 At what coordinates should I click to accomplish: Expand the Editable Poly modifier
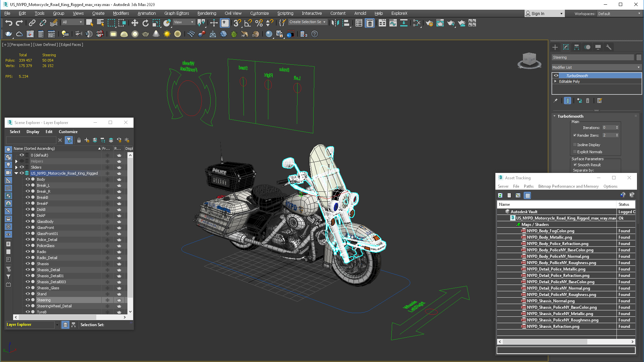pyautogui.click(x=555, y=81)
